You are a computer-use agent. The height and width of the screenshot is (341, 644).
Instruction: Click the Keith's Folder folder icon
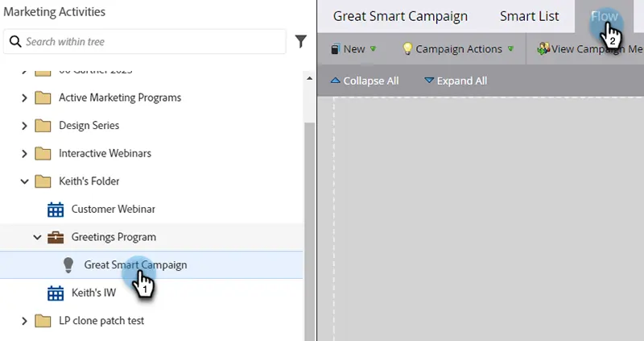[43, 181]
